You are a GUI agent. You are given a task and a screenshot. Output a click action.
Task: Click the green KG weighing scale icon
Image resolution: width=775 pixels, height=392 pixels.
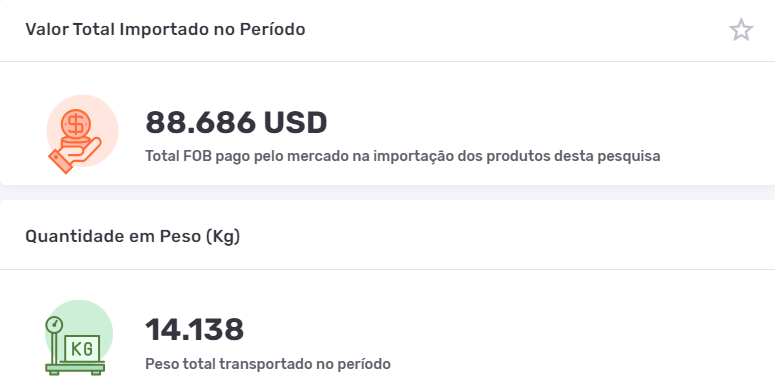(x=78, y=338)
